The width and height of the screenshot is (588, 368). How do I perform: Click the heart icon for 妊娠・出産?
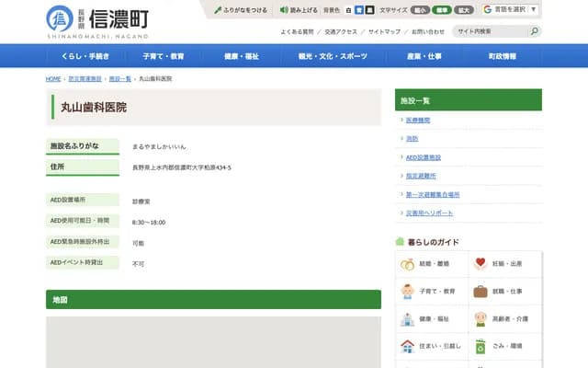pyautogui.click(x=480, y=264)
